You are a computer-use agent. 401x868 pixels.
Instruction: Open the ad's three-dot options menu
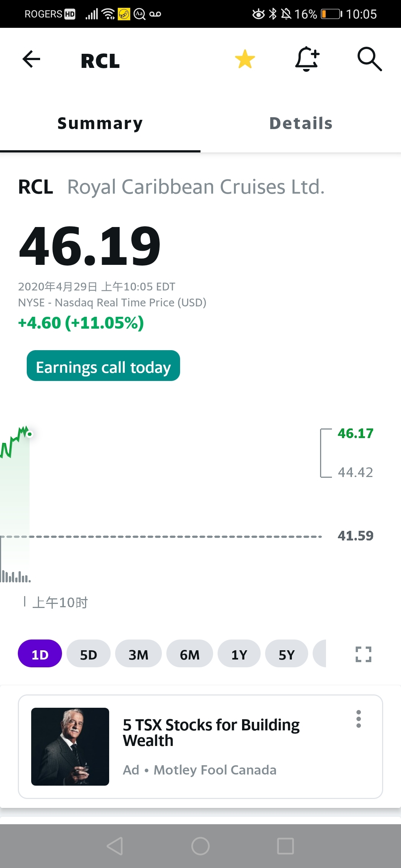click(359, 719)
